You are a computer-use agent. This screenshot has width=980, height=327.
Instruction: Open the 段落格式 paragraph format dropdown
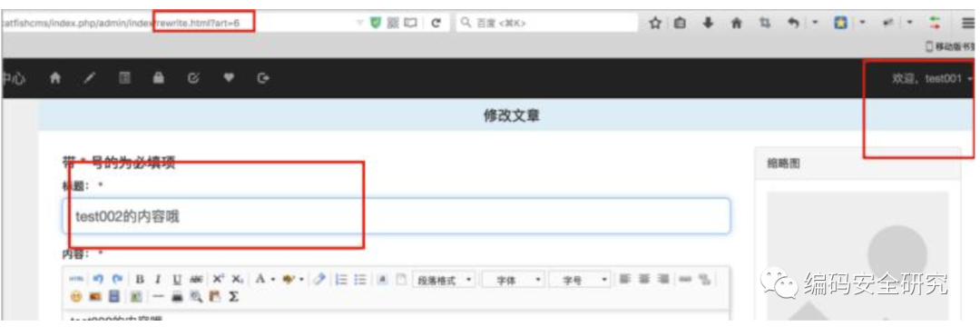tap(444, 279)
